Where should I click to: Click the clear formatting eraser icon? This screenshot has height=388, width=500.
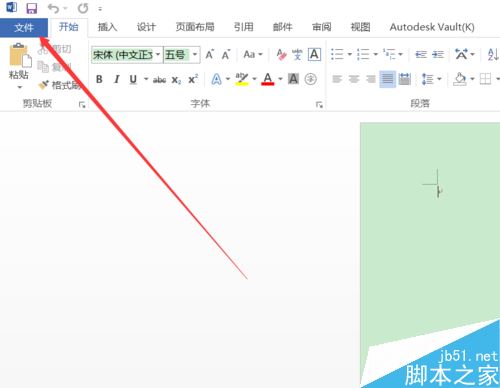281,54
